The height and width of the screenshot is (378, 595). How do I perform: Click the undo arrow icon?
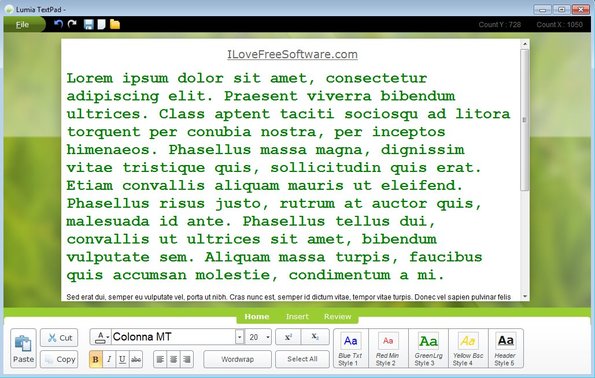58,24
